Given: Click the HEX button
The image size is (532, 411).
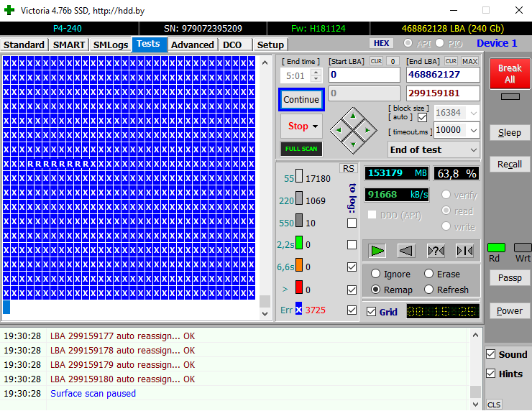Looking at the screenshot, I should (x=381, y=43).
